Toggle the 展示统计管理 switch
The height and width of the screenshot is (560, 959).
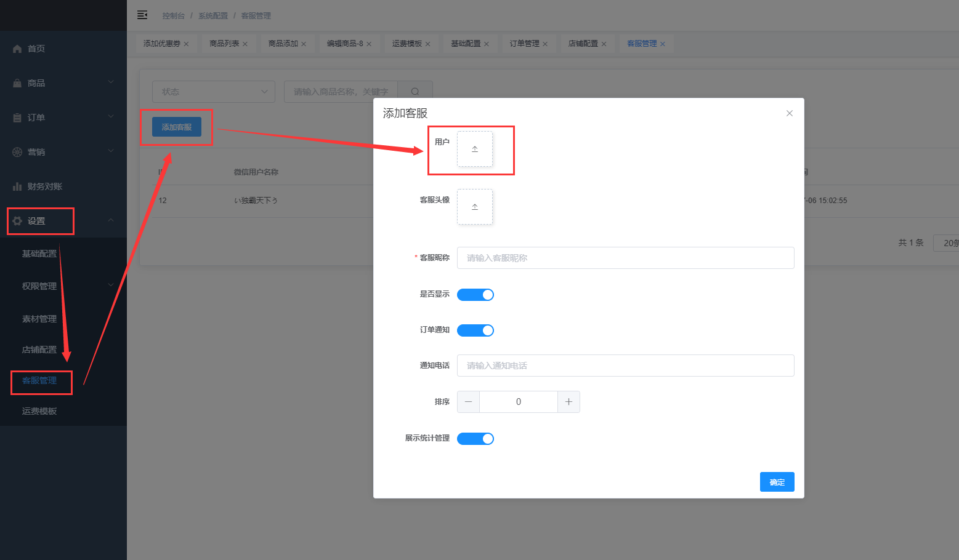click(x=475, y=439)
